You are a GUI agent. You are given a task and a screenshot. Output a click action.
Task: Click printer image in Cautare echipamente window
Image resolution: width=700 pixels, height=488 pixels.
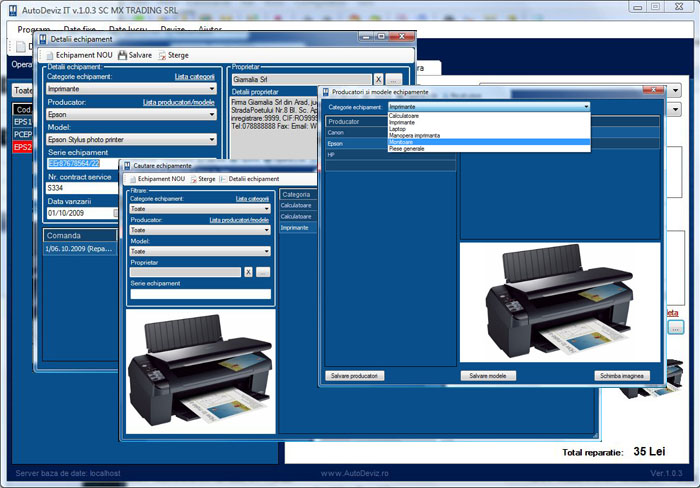pyautogui.click(x=200, y=371)
